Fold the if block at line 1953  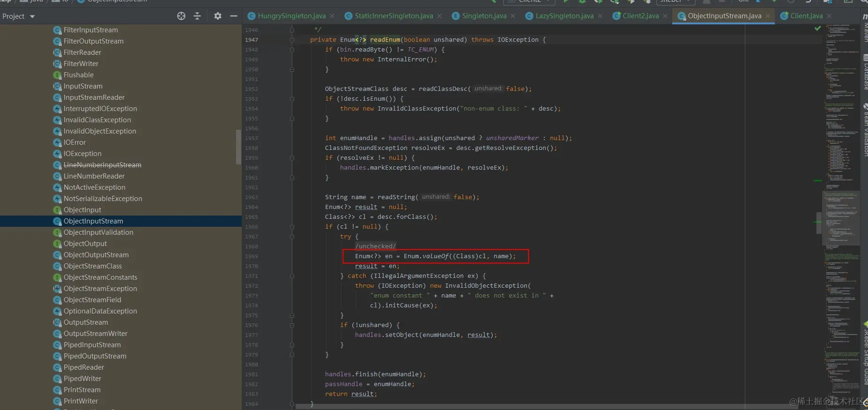tap(292, 99)
